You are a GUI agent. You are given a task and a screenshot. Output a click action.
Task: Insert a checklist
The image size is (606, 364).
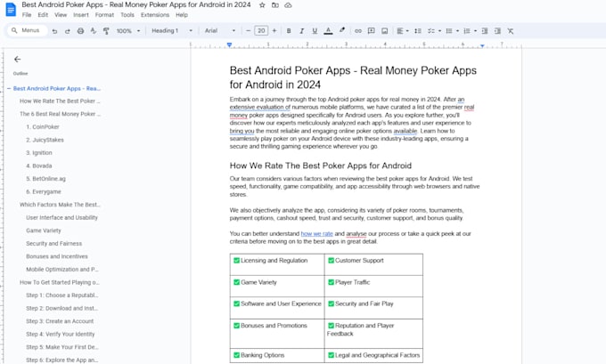(431, 31)
